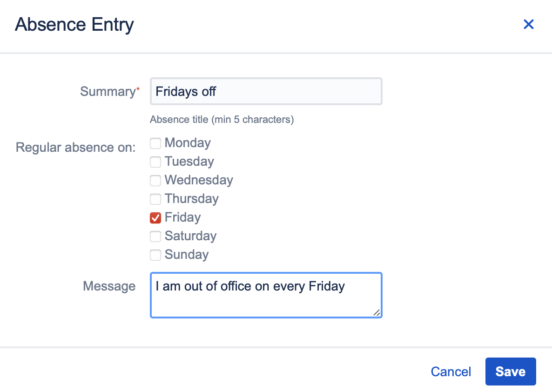Select Thursday in the absence day list
Screen dimensions: 552x392
pos(155,199)
